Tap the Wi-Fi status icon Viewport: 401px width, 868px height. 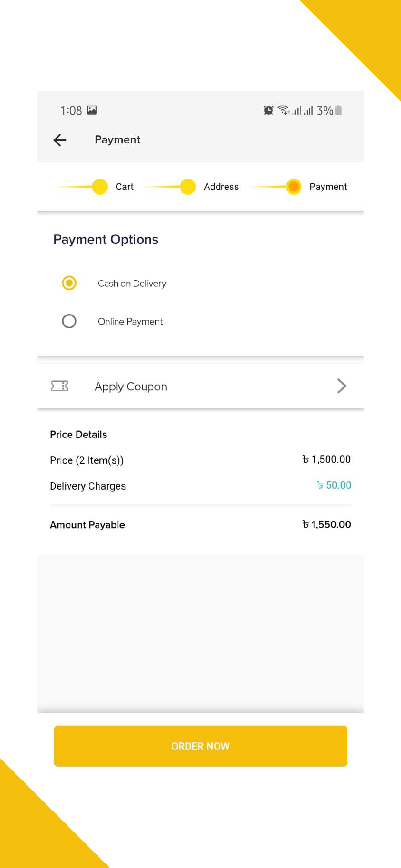tap(283, 110)
